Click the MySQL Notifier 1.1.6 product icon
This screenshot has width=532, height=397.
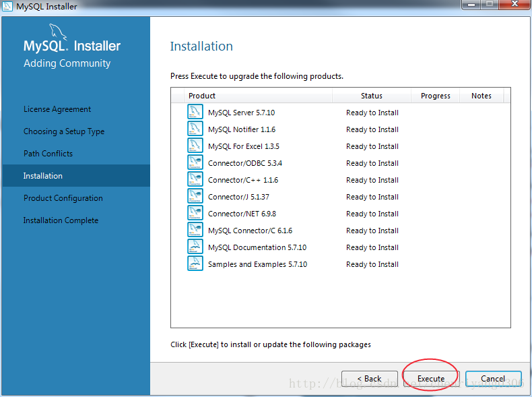pos(195,129)
